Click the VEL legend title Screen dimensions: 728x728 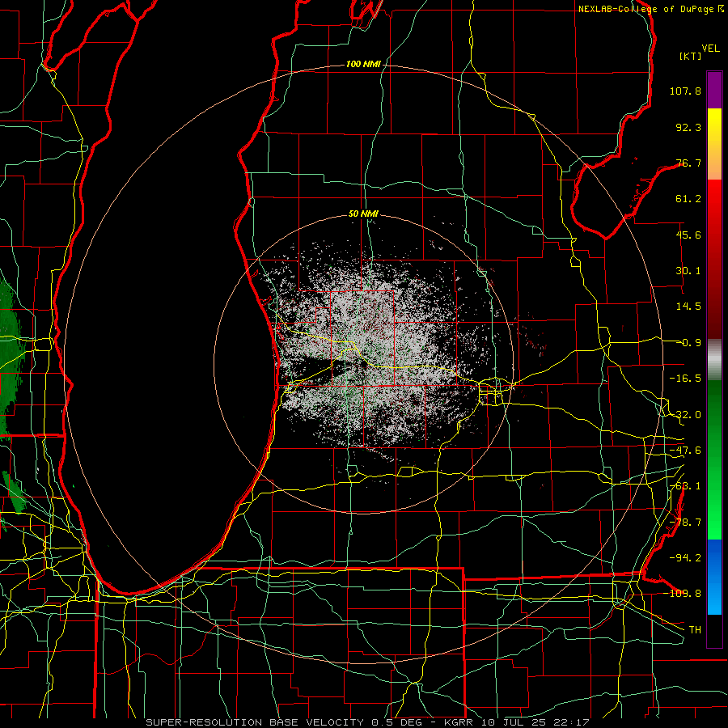[710, 49]
